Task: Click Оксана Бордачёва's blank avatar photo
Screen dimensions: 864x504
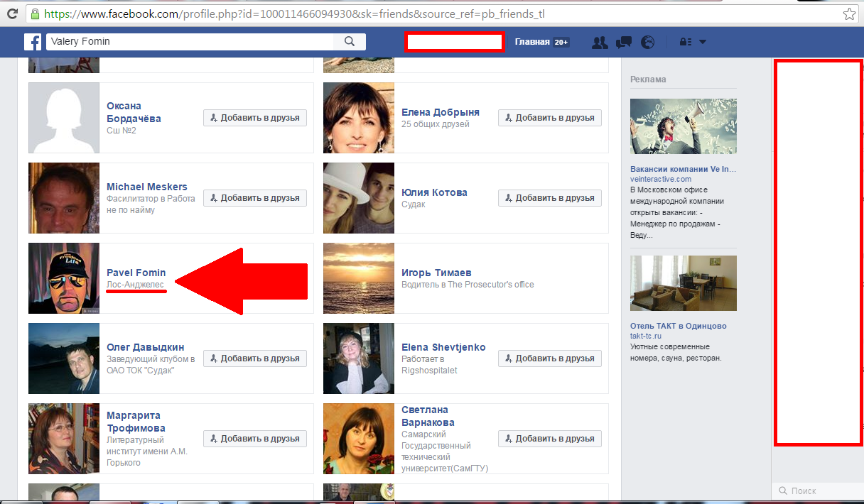Action: [x=64, y=118]
